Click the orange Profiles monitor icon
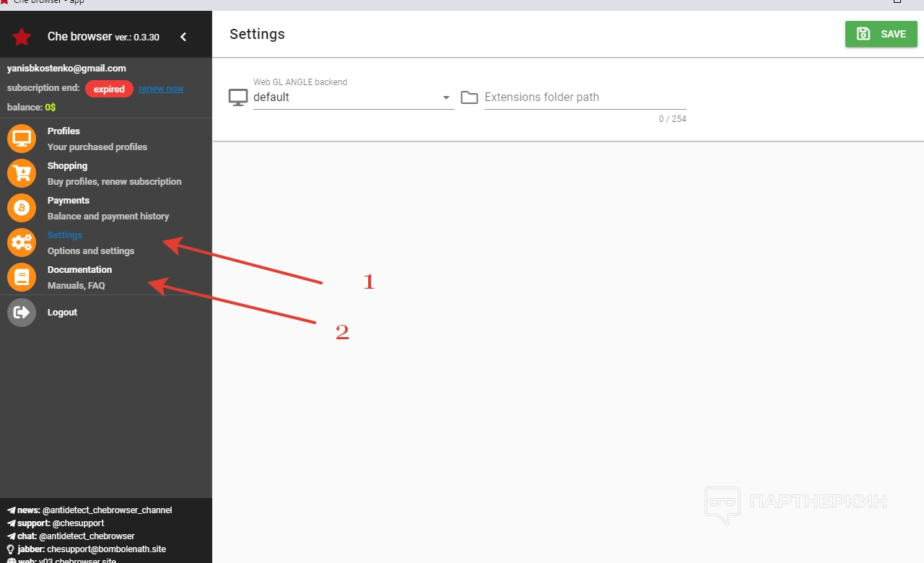This screenshot has width=924, height=563. click(22, 139)
